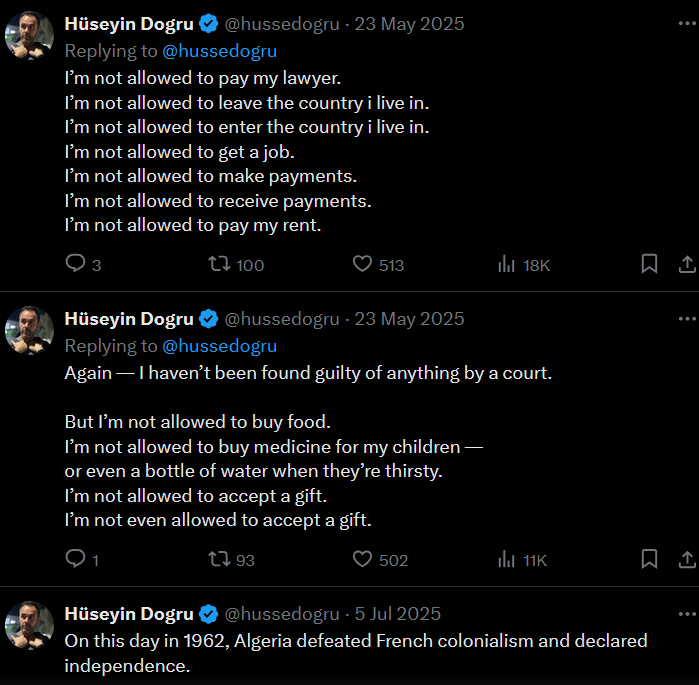Reply to the "buy food" tweet
The image size is (699, 685).
pos(76,559)
